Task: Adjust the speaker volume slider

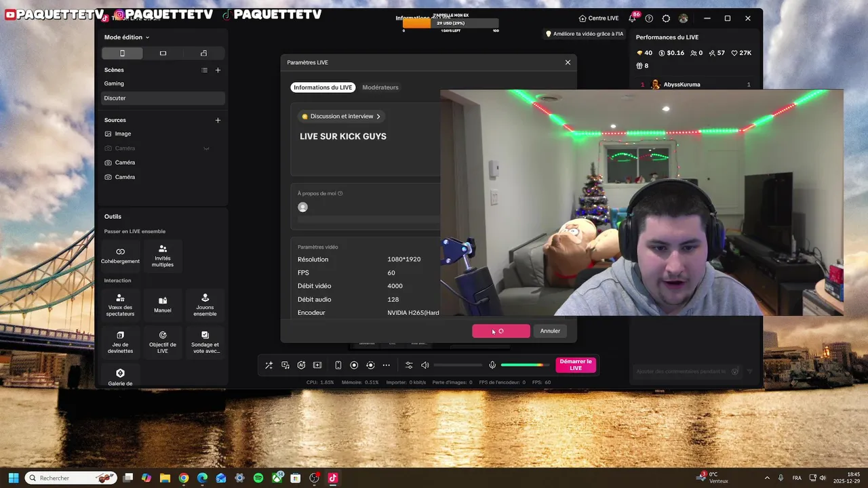Action: point(458,365)
